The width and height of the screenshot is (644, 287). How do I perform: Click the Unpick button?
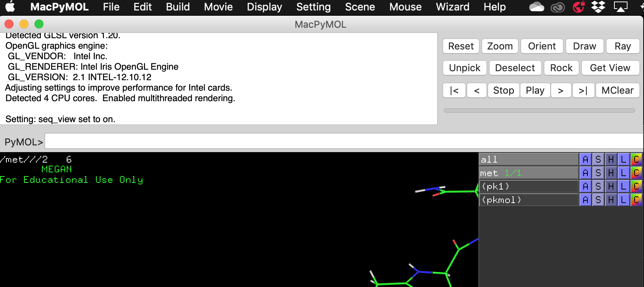465,68
